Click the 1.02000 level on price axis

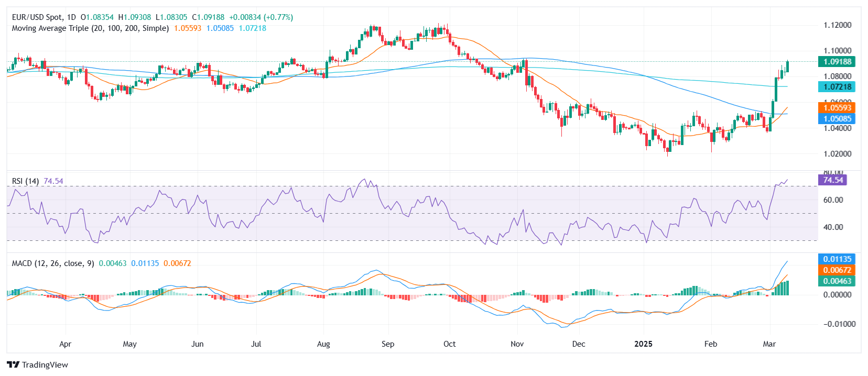(837, 154)
